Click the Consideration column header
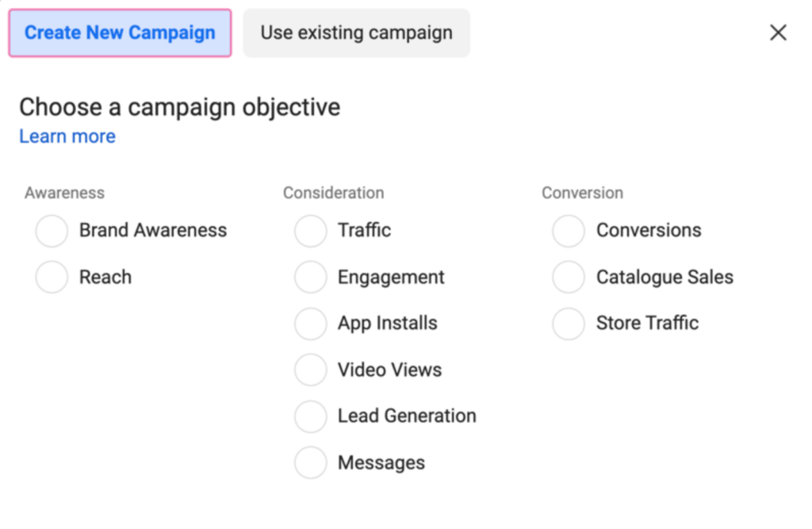Image resolution: width=812 pixels, height=529 pixels. [333, 193]
